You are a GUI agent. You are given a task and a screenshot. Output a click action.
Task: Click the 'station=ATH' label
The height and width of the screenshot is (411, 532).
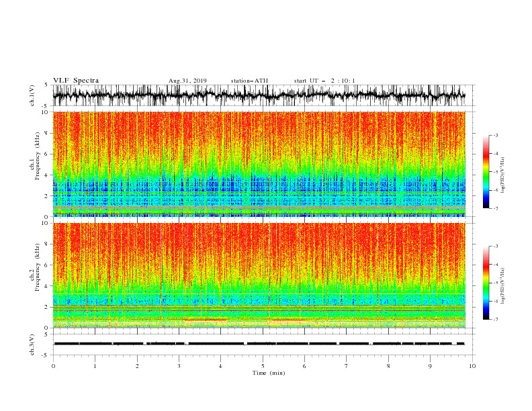click(x=249, y=81)
